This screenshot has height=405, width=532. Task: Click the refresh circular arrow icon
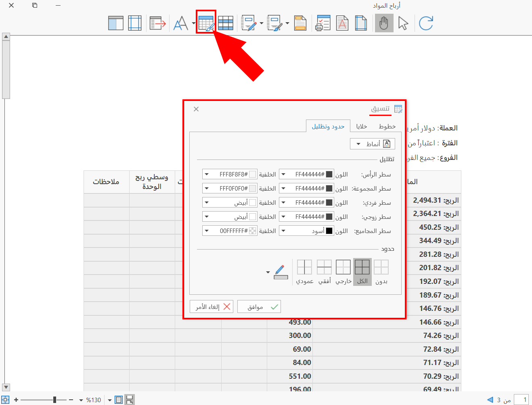(x=426, y=23)
